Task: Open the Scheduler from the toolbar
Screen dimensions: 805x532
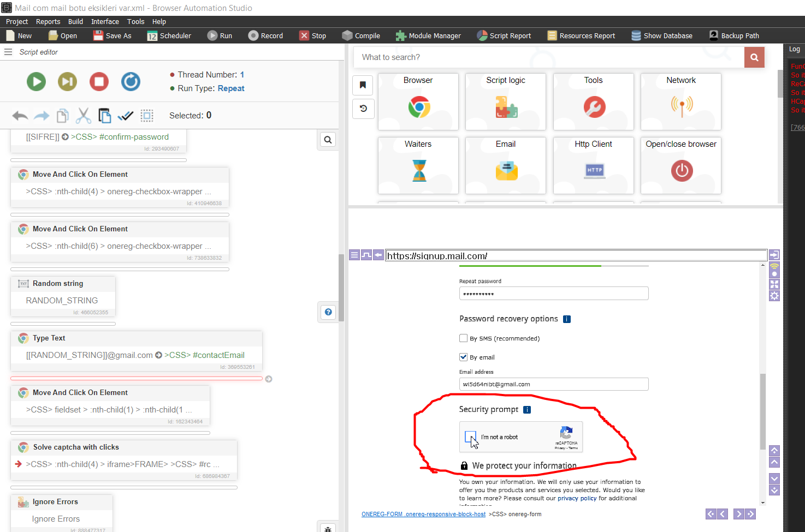Action: (x=169, y=35)
